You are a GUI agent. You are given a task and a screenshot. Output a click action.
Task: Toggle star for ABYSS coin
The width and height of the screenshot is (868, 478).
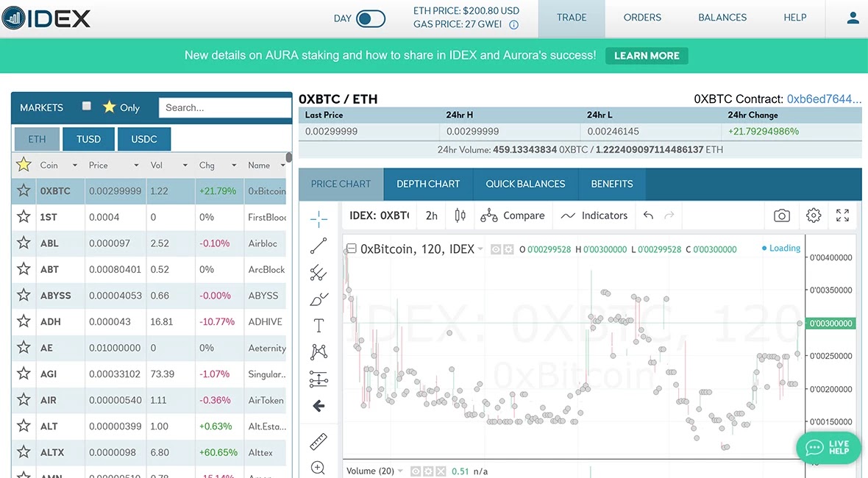(x=24, y=296)
